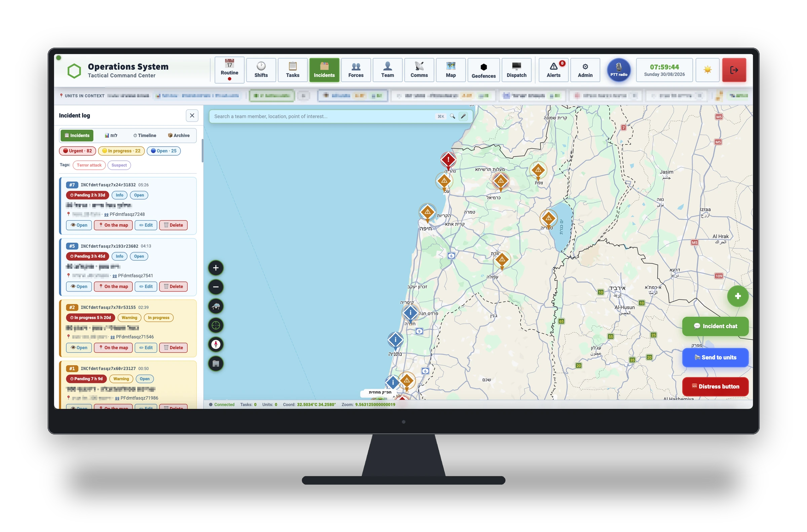Viewport: 807px width, 532px height.
Task: Open Admin settings gear
Action: (585, 70)
